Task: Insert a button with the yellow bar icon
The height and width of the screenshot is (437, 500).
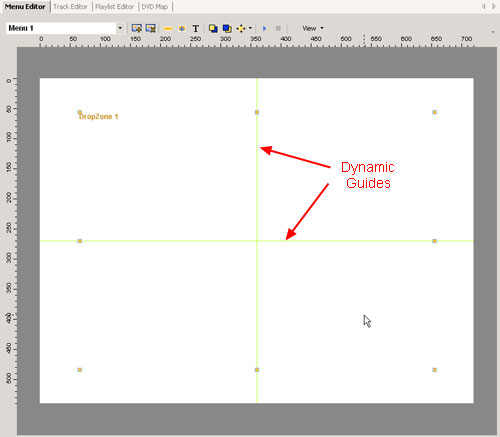Action: pyautogui.click(x=168, y=29)
